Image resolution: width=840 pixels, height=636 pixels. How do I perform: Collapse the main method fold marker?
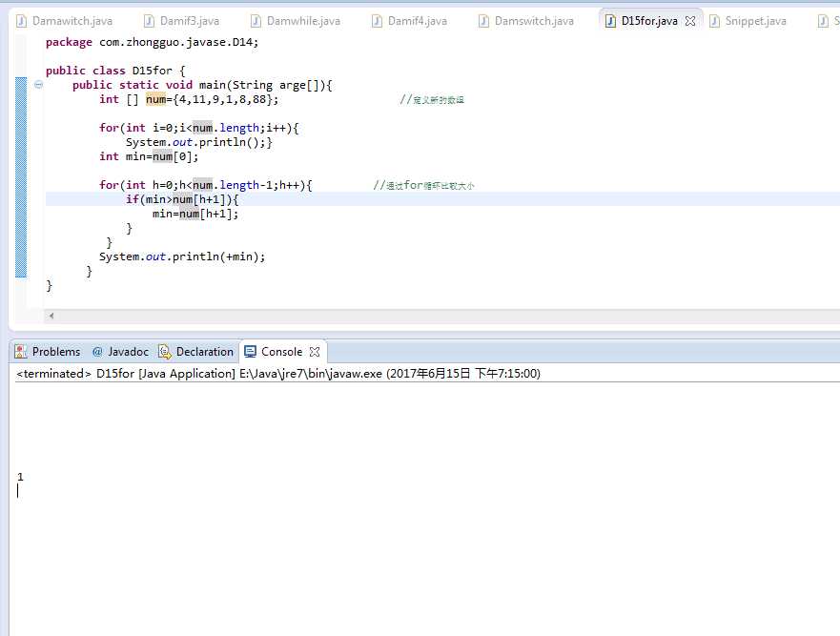(x=38, y=84)
